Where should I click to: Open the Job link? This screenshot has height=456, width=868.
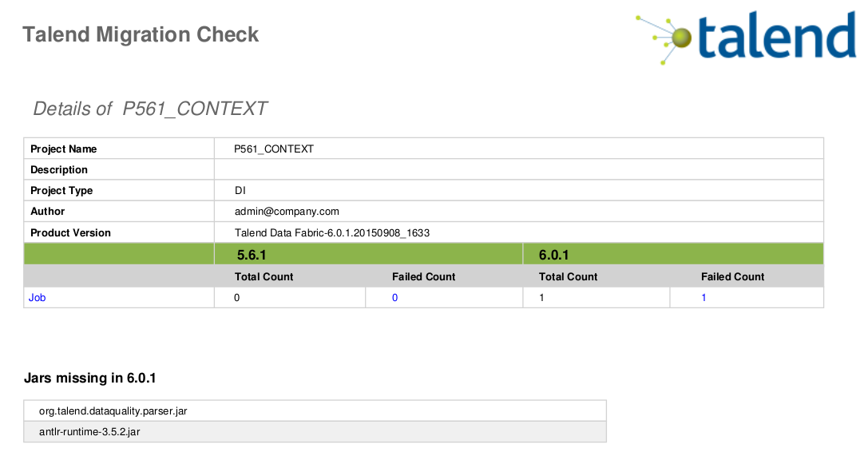(x=37, y=298)
